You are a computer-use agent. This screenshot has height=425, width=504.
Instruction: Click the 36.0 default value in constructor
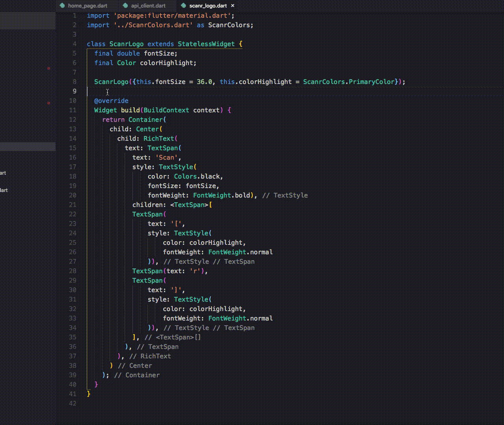tap(204, 82)
